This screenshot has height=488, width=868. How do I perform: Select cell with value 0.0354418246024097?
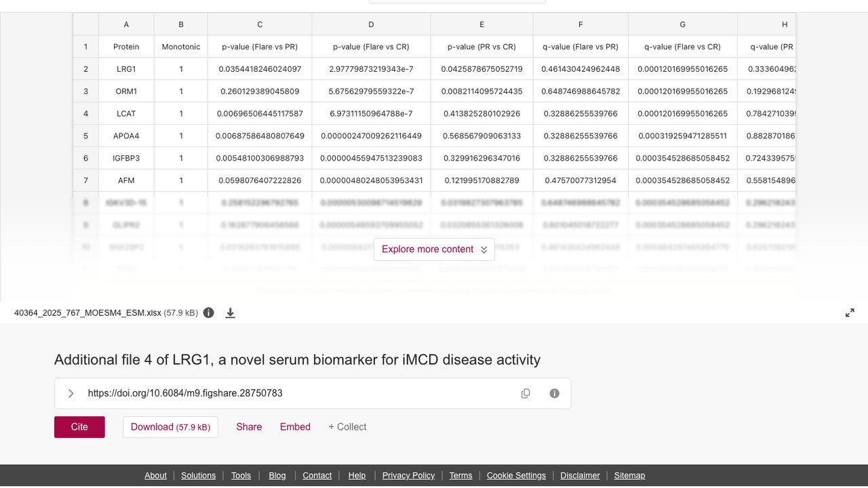pyautogui.click(x=260, y=69)
